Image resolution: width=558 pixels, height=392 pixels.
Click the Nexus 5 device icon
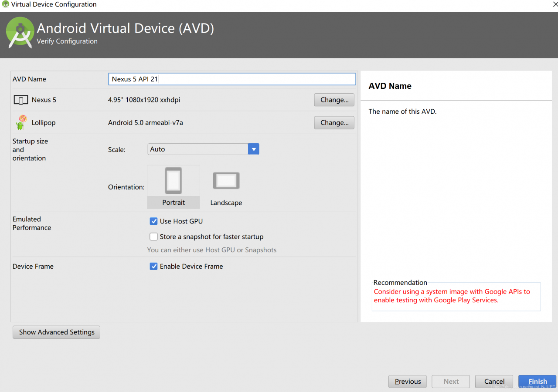coord(20,100)
